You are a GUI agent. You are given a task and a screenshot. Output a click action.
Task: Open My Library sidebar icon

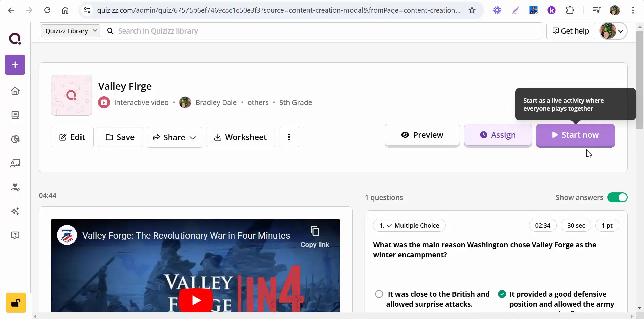click(x=15, y=115)
